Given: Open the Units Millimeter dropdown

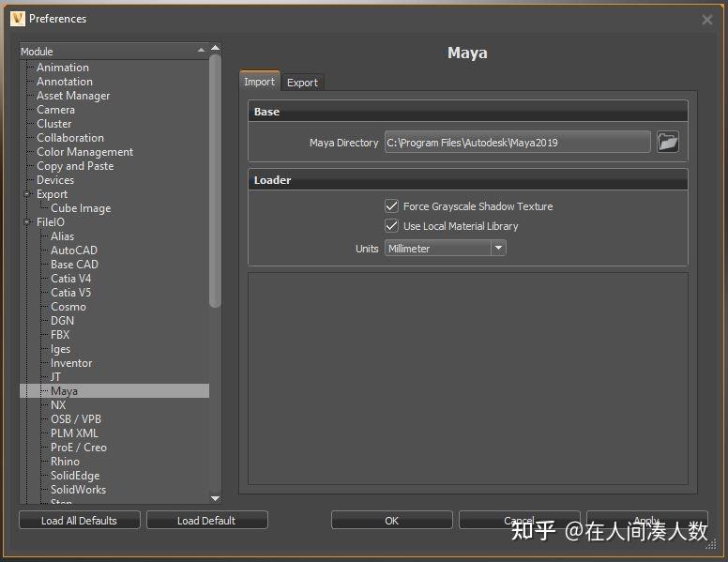Looking at the screenshot, I should point(446,248).
